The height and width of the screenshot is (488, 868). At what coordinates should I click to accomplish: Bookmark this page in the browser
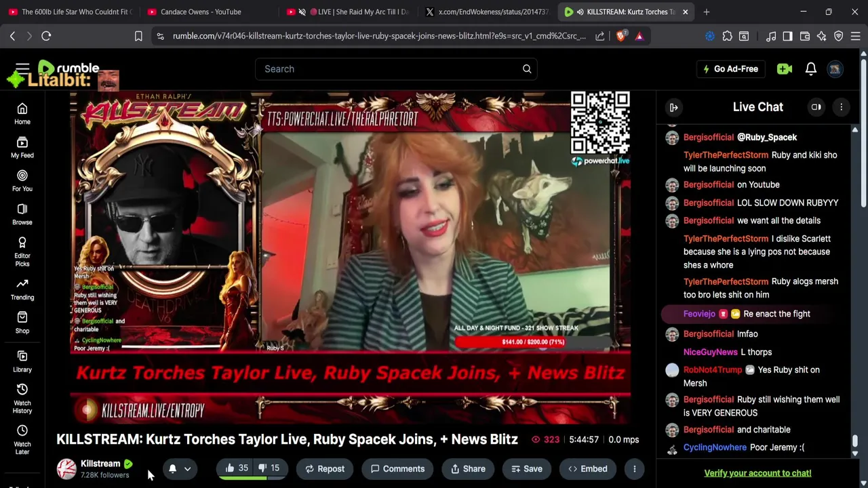point(138,36)
